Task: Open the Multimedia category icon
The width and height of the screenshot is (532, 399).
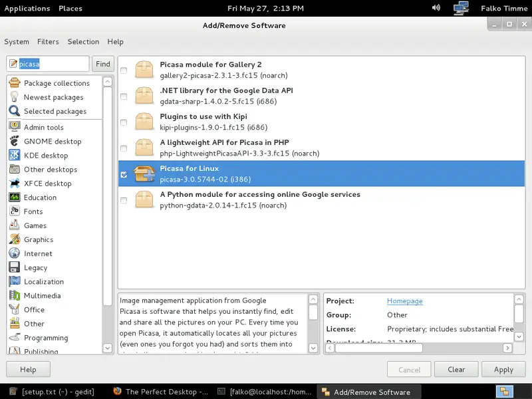Action: pos(14,295)
